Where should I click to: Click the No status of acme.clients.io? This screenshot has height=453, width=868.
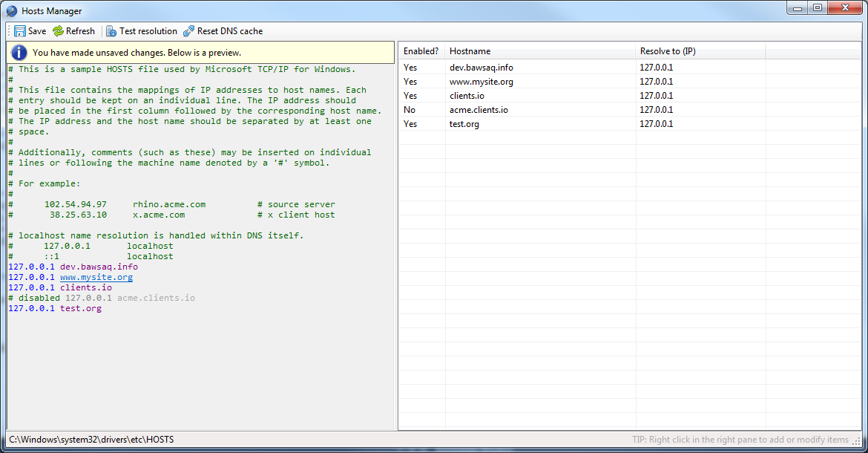[409, 110]
